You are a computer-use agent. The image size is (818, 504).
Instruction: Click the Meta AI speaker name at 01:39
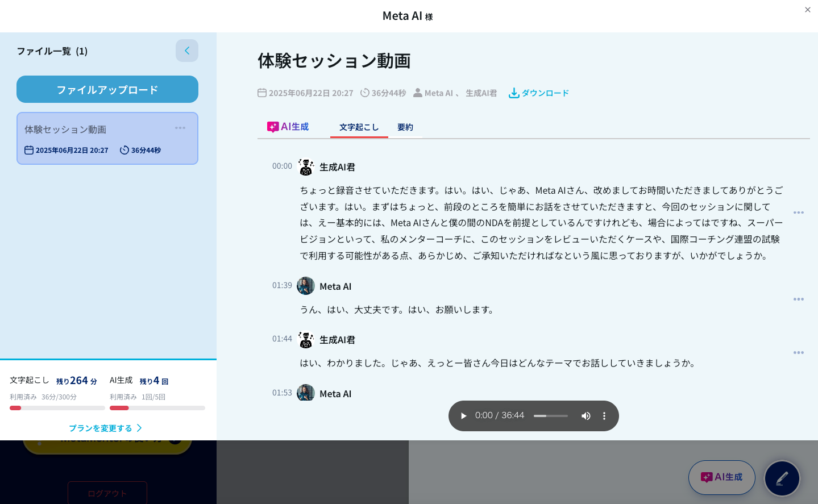tap(335, 286)
